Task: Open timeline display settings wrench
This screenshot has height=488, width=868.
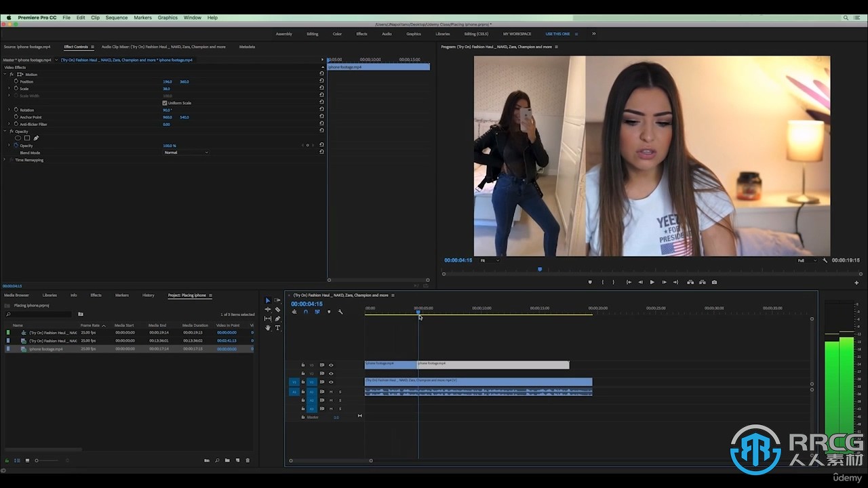Action: (340, 312)
